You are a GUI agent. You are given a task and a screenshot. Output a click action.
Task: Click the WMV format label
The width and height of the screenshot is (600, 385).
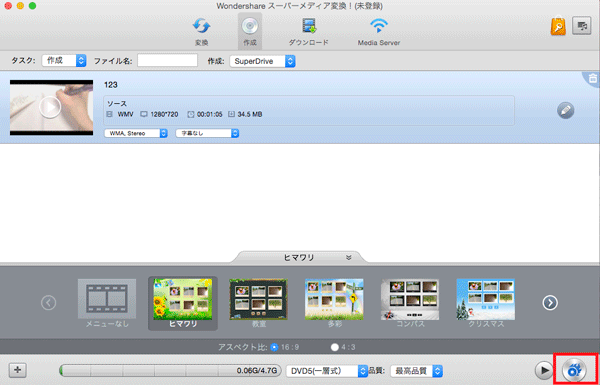click(x=126, y=114)
